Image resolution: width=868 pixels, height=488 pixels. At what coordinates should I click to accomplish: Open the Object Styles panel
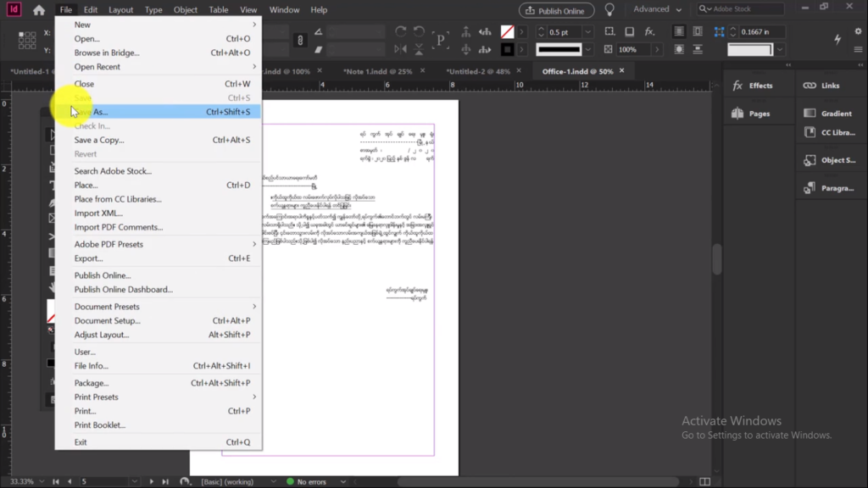click(x=829, y=160)
